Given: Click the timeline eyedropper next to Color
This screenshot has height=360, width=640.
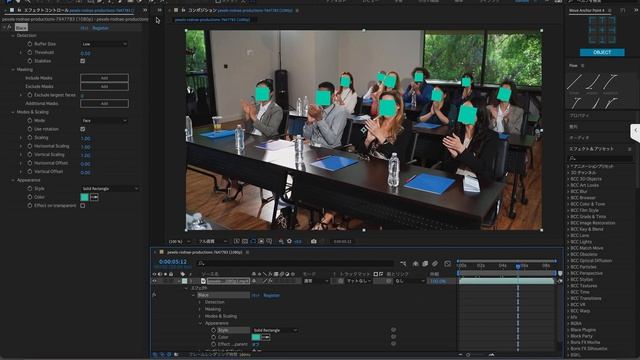Looking at the screenshot, I should 266,337.
